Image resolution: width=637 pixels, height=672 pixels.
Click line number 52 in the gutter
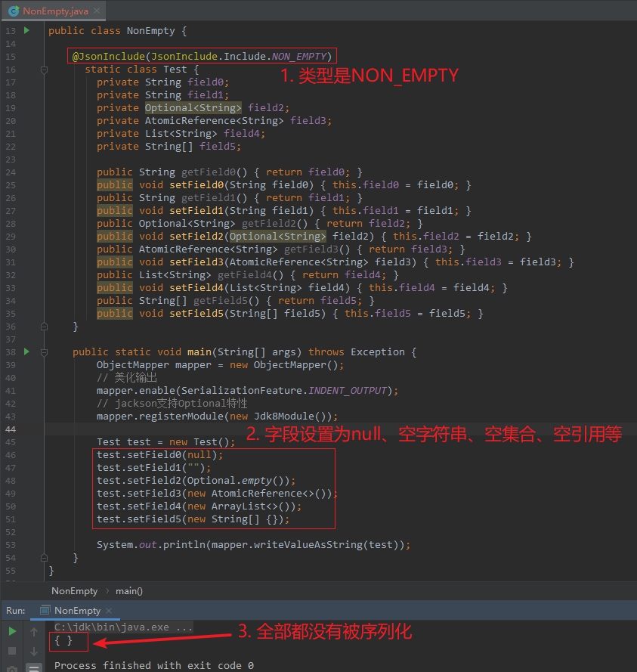(x=11, y=532)
